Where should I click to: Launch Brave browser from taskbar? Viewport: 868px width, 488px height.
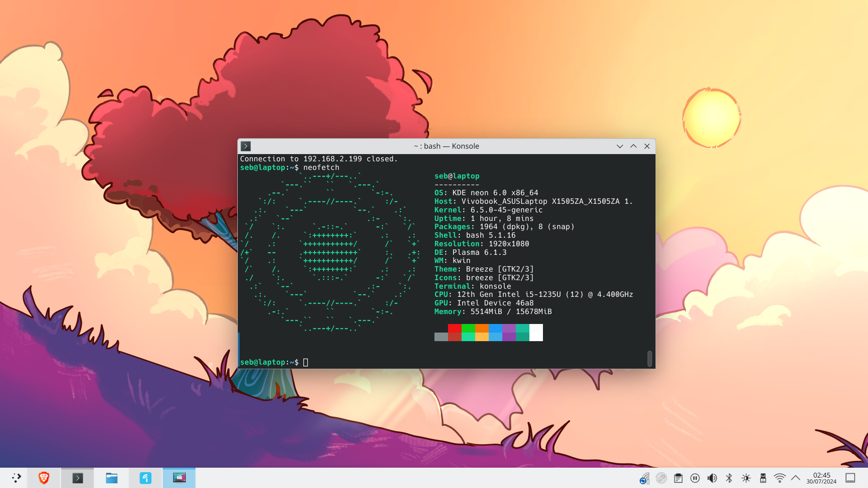pos(44,478)
